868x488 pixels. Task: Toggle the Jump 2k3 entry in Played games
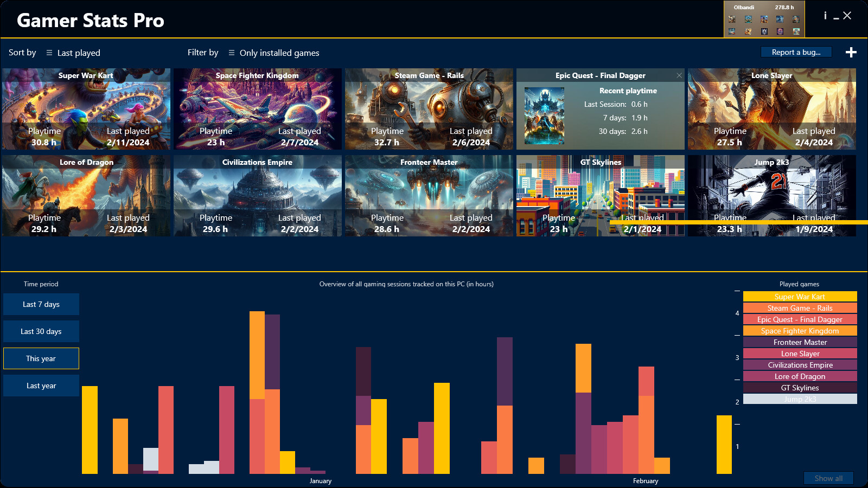pos(800,399)
